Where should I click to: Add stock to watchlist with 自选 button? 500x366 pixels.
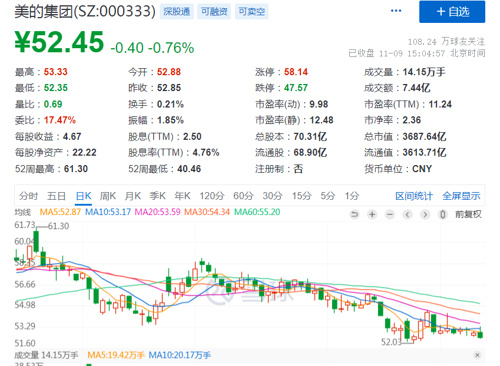point(452,12)
